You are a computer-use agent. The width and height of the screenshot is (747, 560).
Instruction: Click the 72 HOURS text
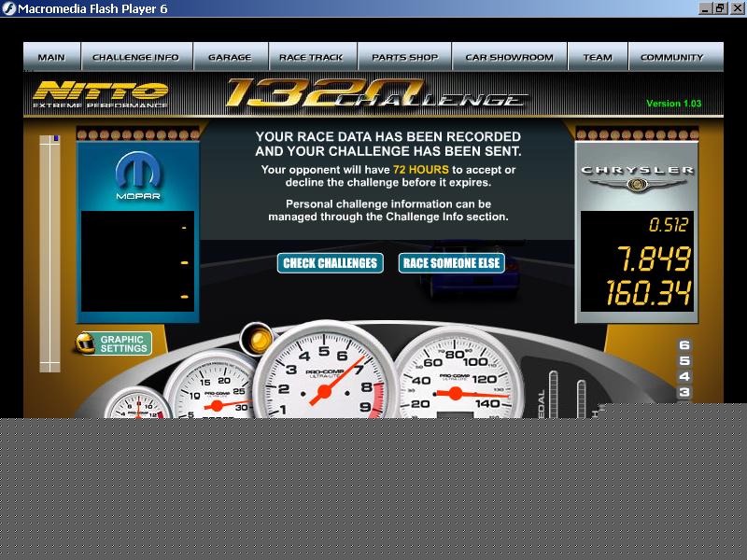pyautogui.click(x=421, y=170)
